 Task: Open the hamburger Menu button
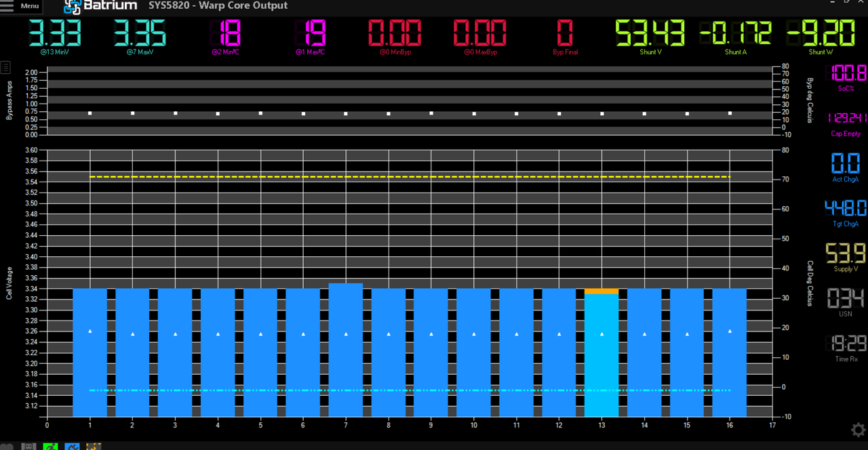pyautogui.click(x=21, y=6)
